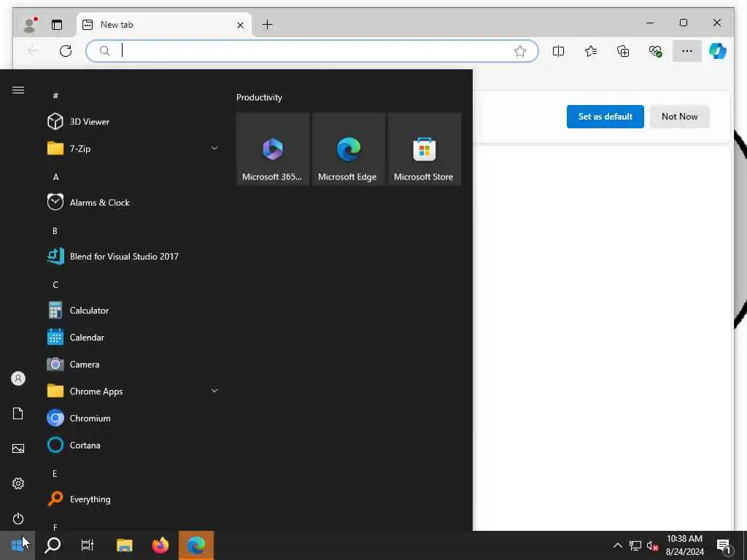Open the Power options in Start
Screen dimensions: 747x560
18,518
